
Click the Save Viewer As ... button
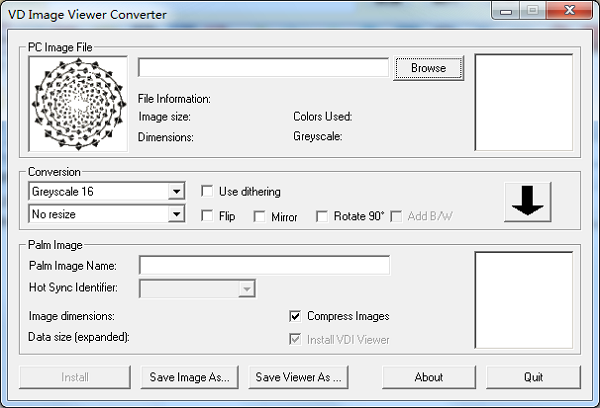pyautogui.click(x=298, y=377)
